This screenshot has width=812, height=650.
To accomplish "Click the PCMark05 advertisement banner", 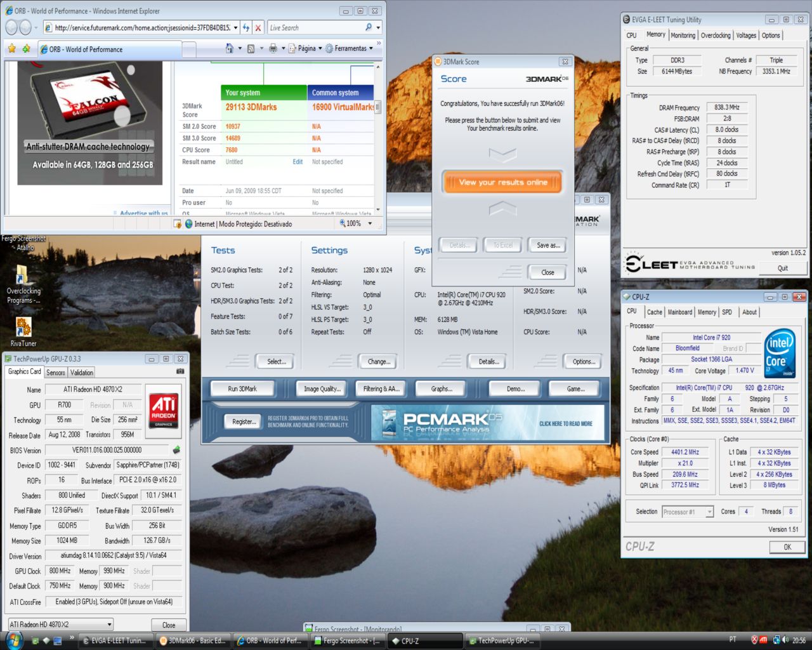I will (487, 423).
